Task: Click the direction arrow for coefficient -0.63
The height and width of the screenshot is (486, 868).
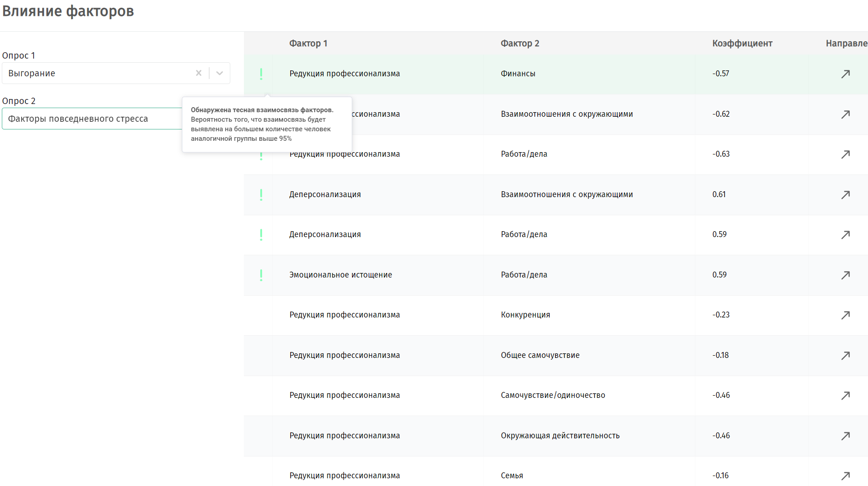Action: [x=845, y=154]
